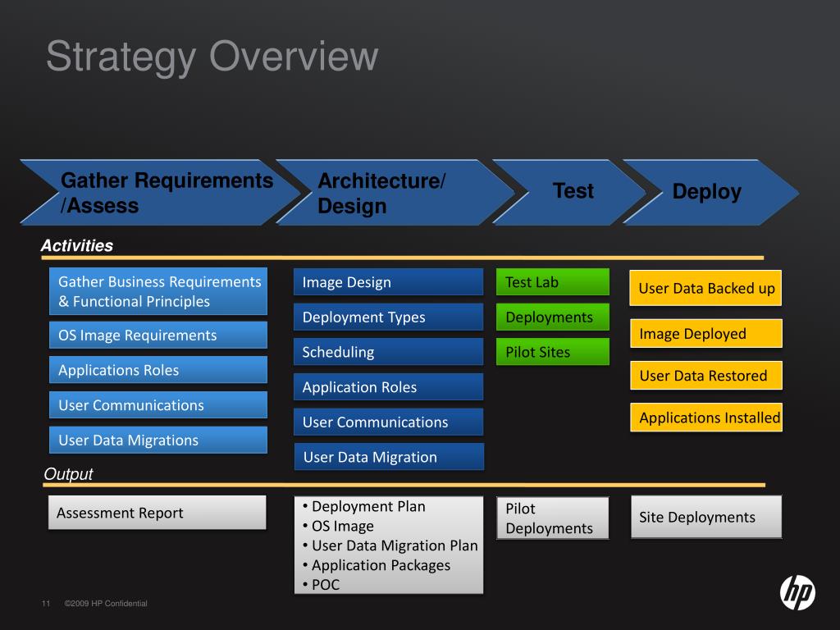Select the User Data Migration Plan bullet
840x630 pixels.
click(x=390, y=546)
